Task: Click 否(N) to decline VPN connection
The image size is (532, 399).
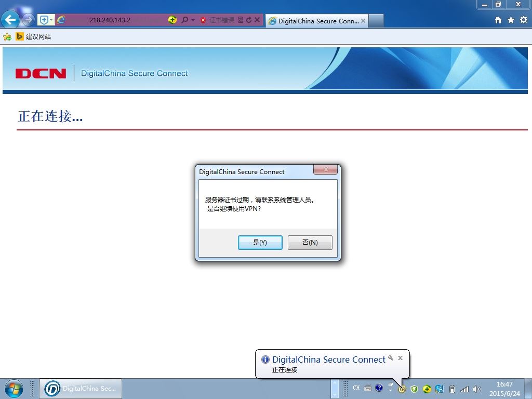Action: pos(310,243)
